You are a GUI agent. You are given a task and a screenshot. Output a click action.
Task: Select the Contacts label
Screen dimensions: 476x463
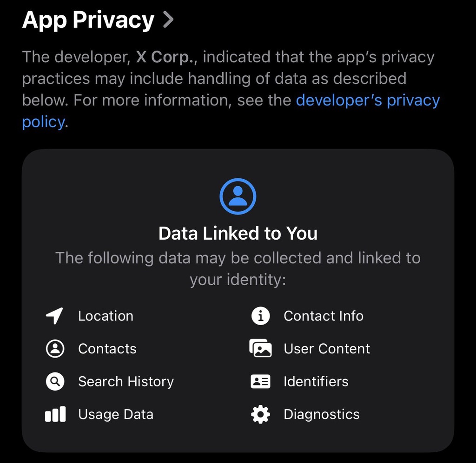click(x=107, y=349)
